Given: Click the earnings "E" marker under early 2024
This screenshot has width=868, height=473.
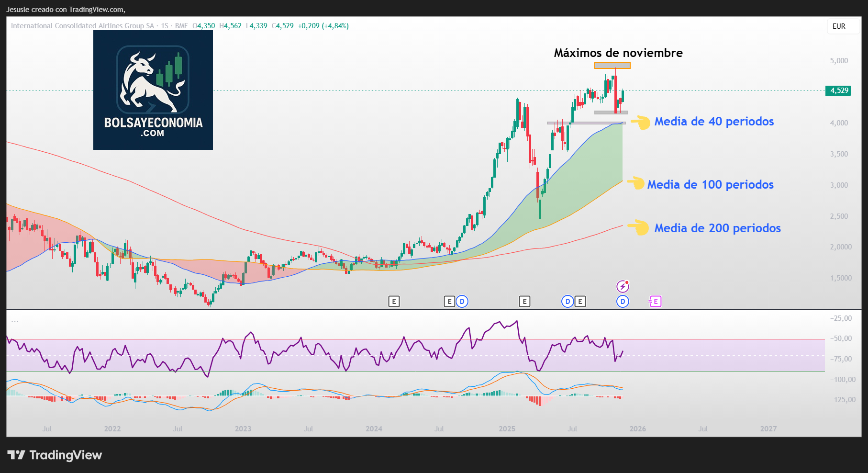Looking at the screenshot, I should pos(394,302).
